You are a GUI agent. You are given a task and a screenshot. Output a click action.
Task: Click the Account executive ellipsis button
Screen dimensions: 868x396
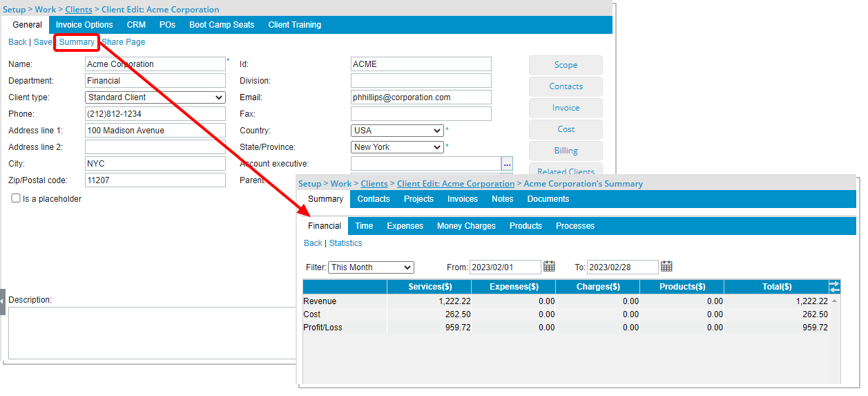tap(508, 164)
